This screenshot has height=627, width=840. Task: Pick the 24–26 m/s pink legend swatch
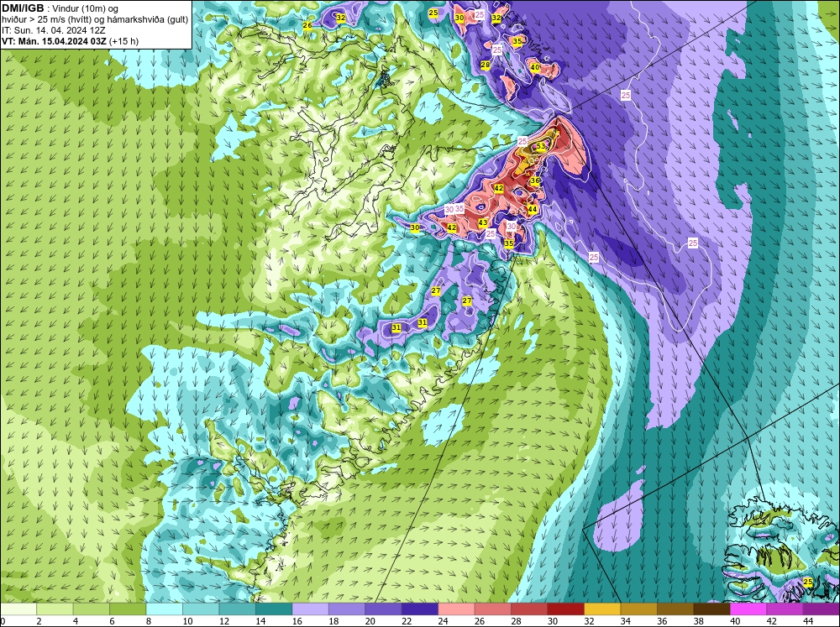coord(456,609)
